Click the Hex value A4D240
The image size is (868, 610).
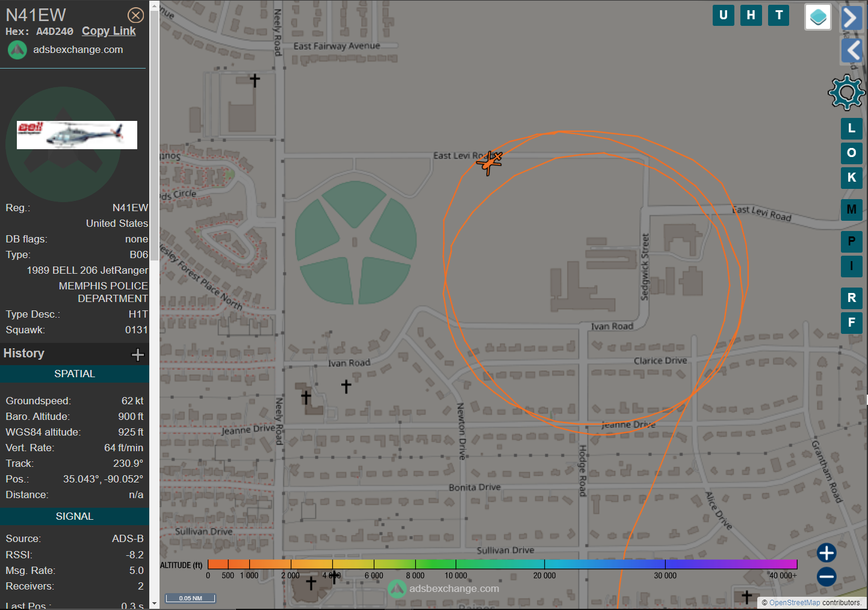pos(55,32)
